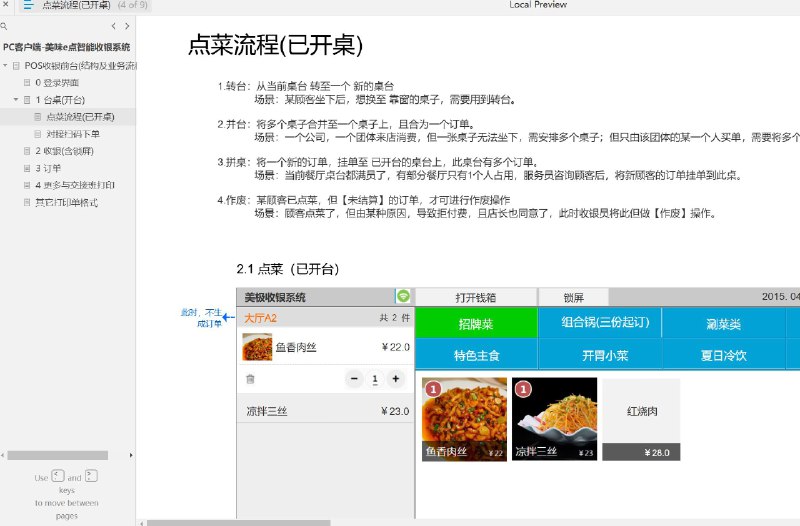
Task: Click the page icon beside 0 登录界面
Action: (x=27, y=83)
